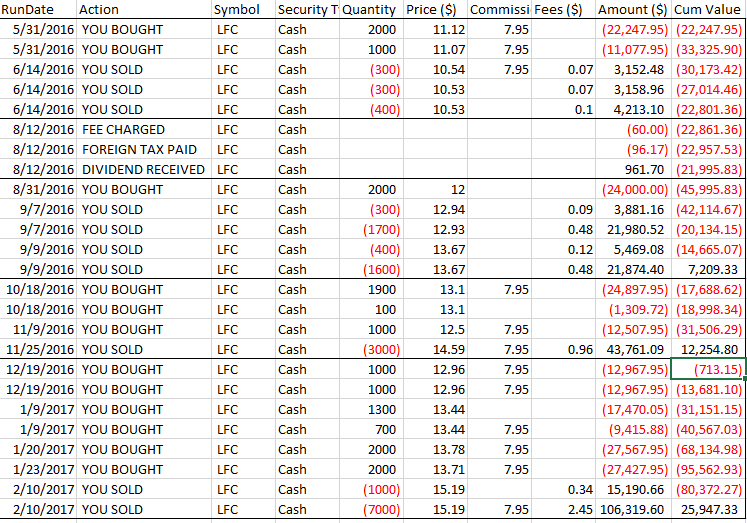The height and width of the screenshot is (523, 747).
Task: Select the 1900 quantity cell
Action: click(381, 289)
